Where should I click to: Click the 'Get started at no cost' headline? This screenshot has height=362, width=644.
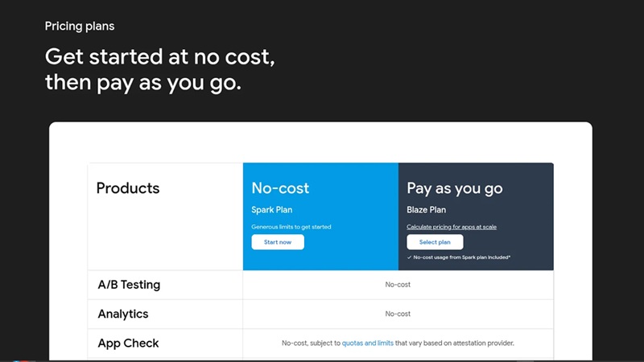coord(160,58)
